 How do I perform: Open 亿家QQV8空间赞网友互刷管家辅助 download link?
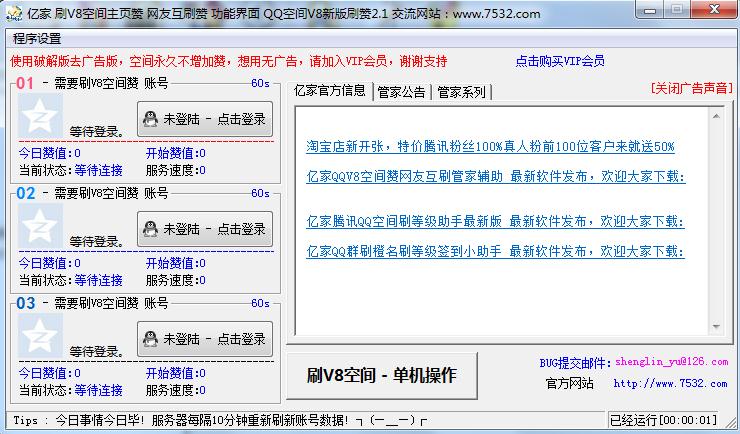tap(496, 176)
